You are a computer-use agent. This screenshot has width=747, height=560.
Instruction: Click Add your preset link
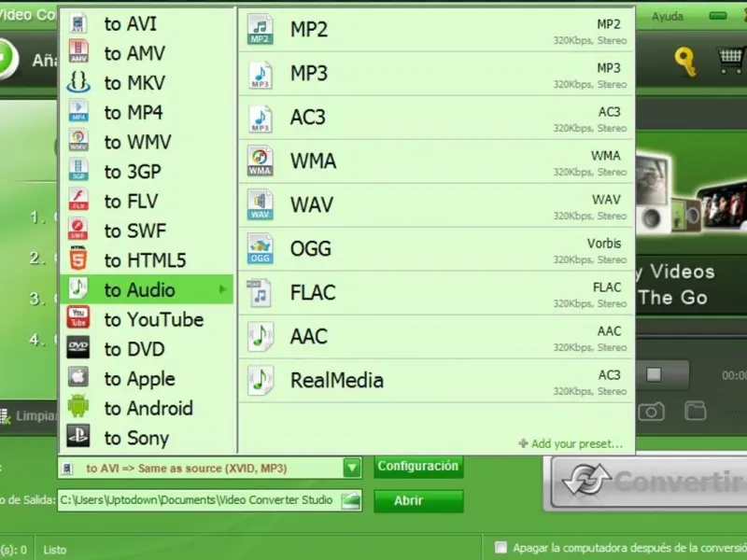[x=571, y=444]
